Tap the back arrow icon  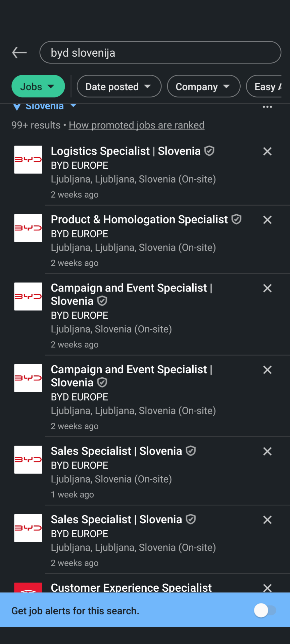click(x=19, y=53)
